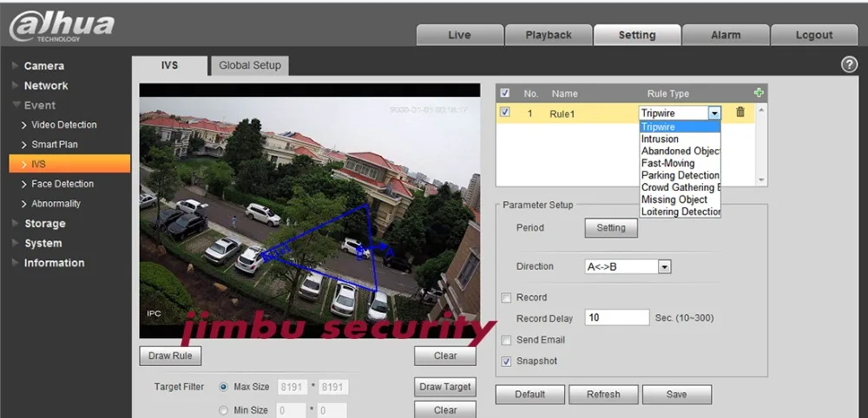The height and width of the screenshot is (418, 868).
Task: Enable the Record checkbox
Action: tap(506, 298)
